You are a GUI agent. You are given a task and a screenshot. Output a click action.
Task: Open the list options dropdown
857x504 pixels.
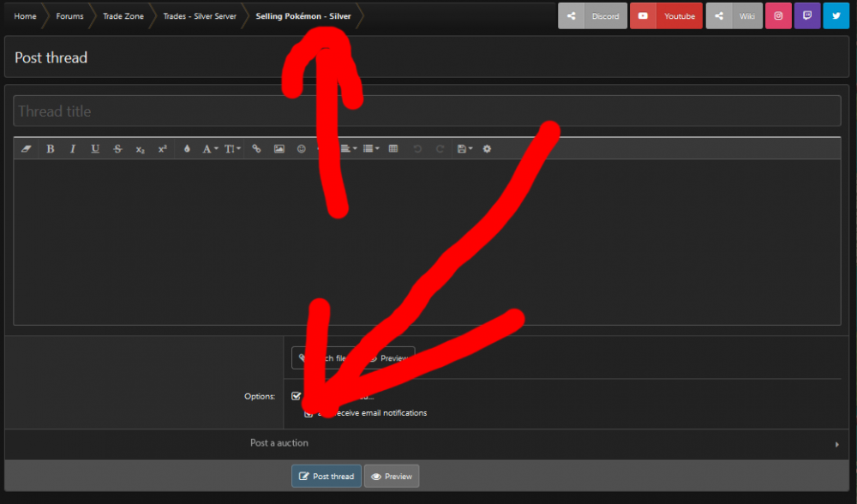(x=371, y=149)
